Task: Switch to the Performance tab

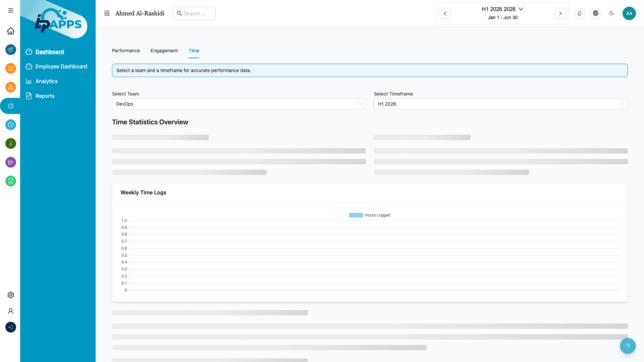Action: (x=126, y=51)
